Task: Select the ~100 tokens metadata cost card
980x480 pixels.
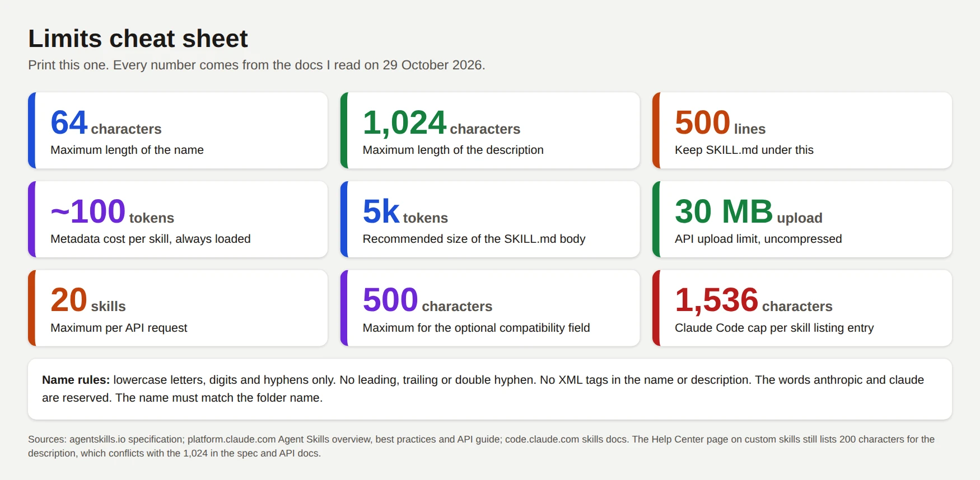Action: pyautogui.click(x=178, y=219)
